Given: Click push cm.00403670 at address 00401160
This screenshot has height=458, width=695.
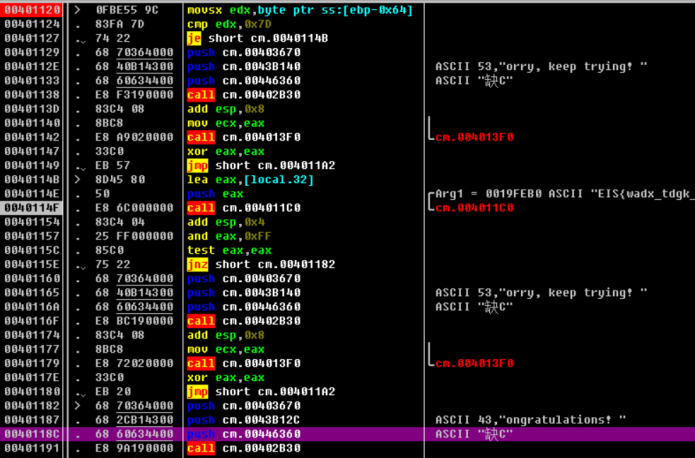Looking at the screenshot, I should [x=243, y=278].
